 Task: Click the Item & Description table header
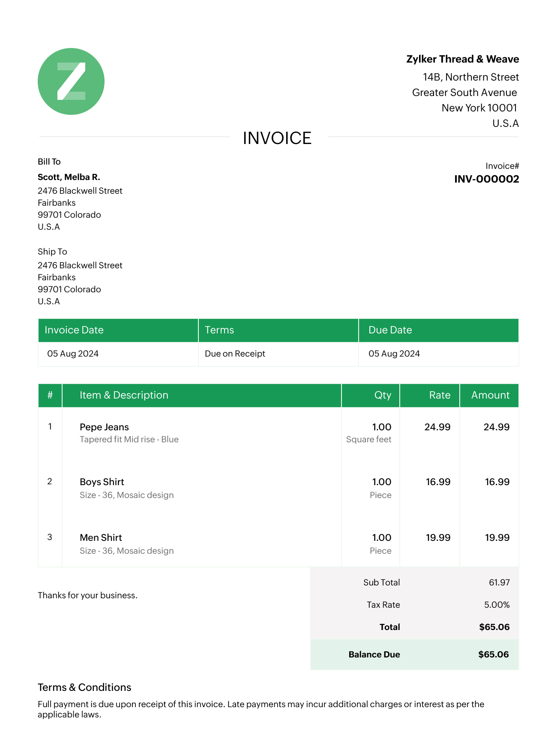click(x=124, y=395)
